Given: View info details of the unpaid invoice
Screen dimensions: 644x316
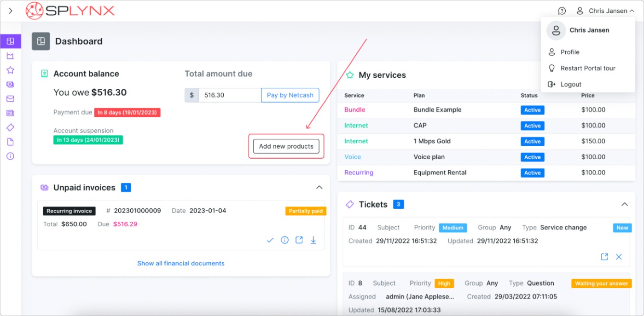Looking at the screenshot, I should [x=284, y=240].
